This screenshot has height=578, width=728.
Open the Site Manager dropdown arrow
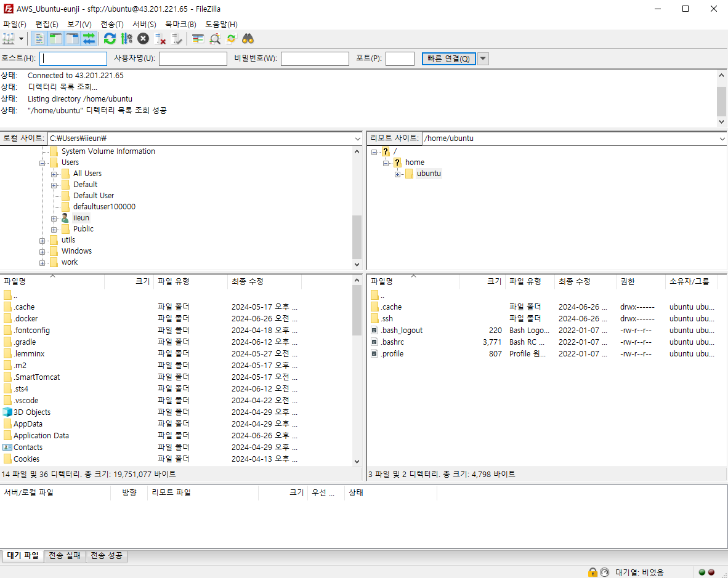(x=21, y=39)
